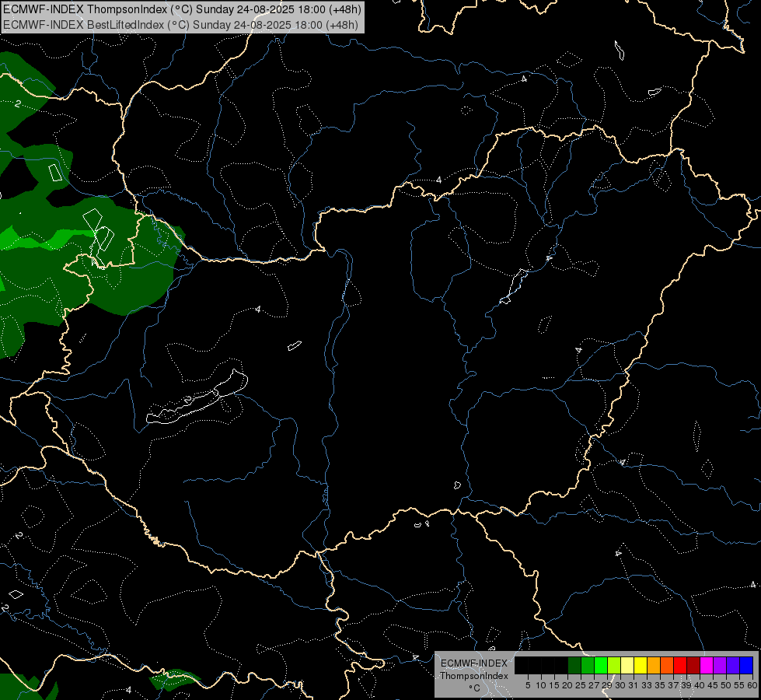This screenshot has width=761, height=700.
Task: Click legend scale value 31
Action: [x=633, y=685]
